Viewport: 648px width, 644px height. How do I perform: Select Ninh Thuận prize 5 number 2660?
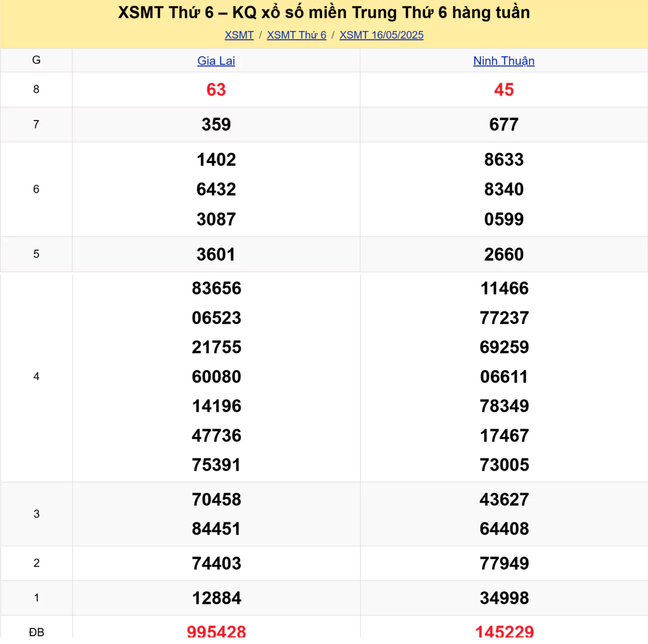[x=504, y=254]
